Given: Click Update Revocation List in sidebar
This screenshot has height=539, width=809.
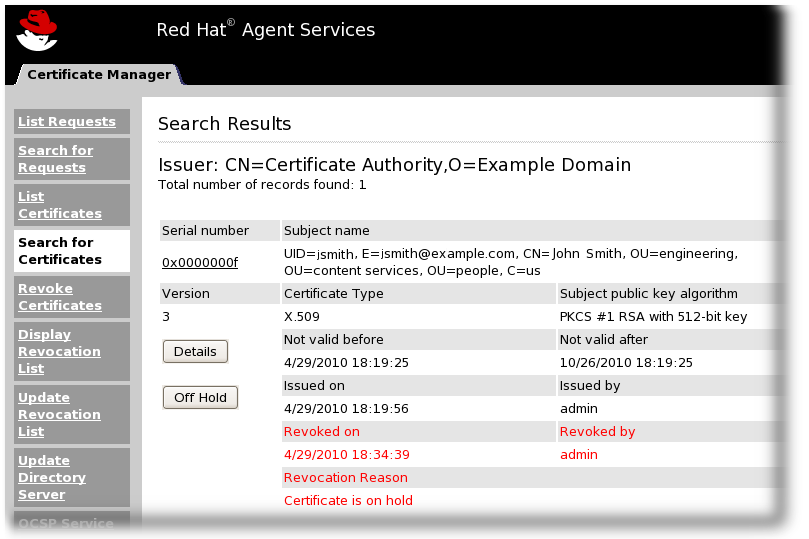Looking at the screenshot, I should coord(60,414).
